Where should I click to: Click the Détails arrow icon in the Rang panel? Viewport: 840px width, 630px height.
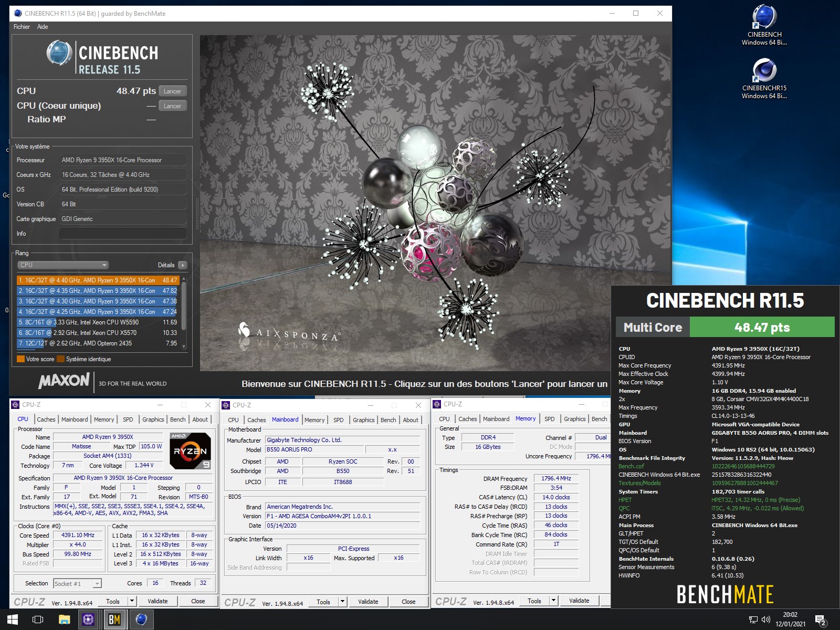(183, 265)
